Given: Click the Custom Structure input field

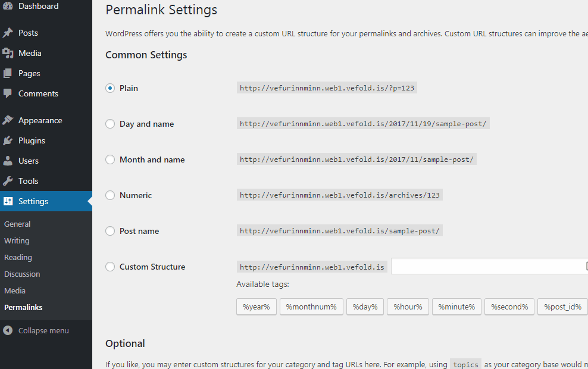Looking at the screenshot, I should click(488, 266).
